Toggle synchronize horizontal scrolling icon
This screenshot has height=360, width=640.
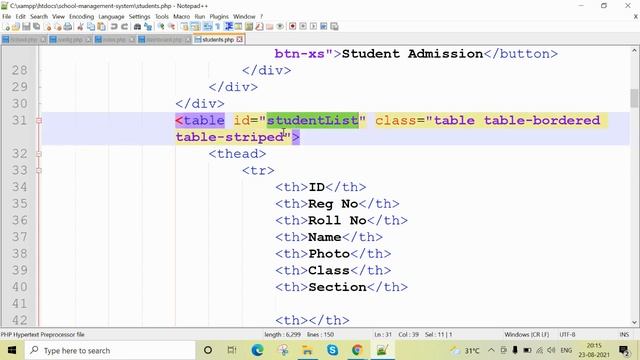click(x=195, y=27)
